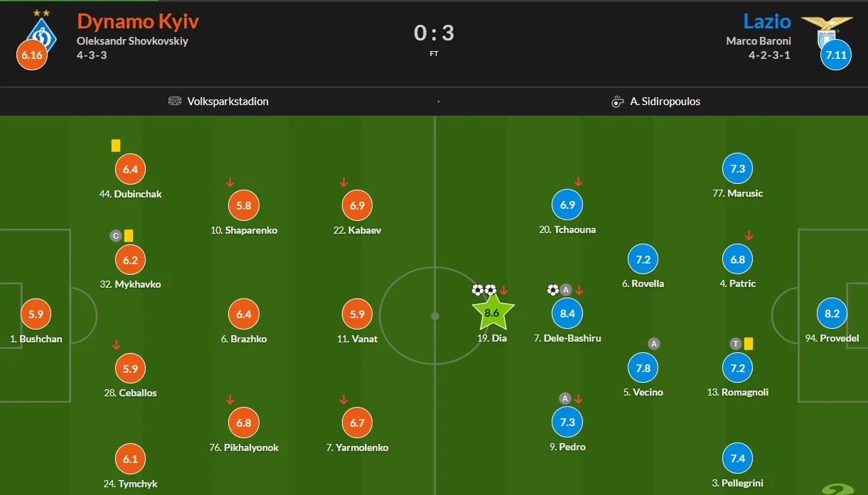
Task: Select Dia's green star rating badge
Action: click(x=493, y=312)
